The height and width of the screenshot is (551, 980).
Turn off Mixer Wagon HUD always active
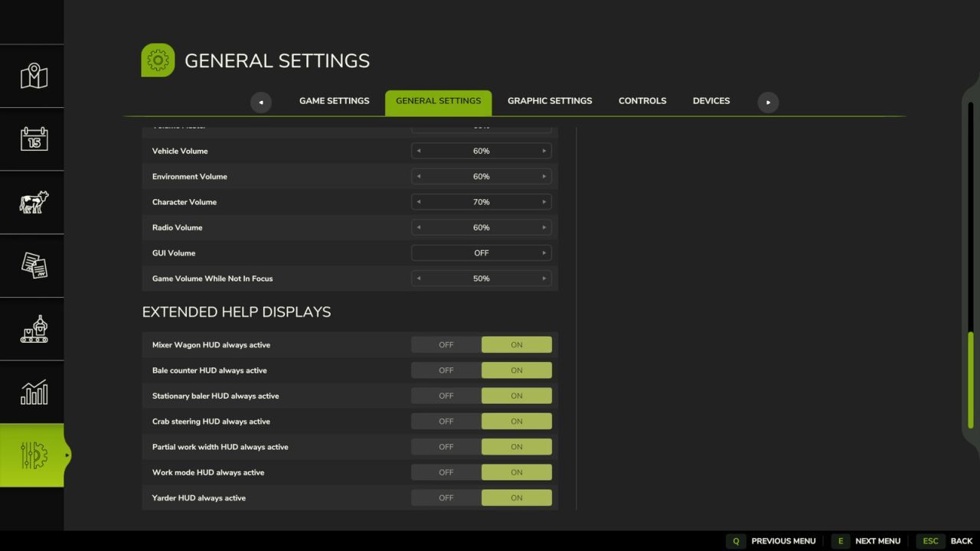coord(446,344)
